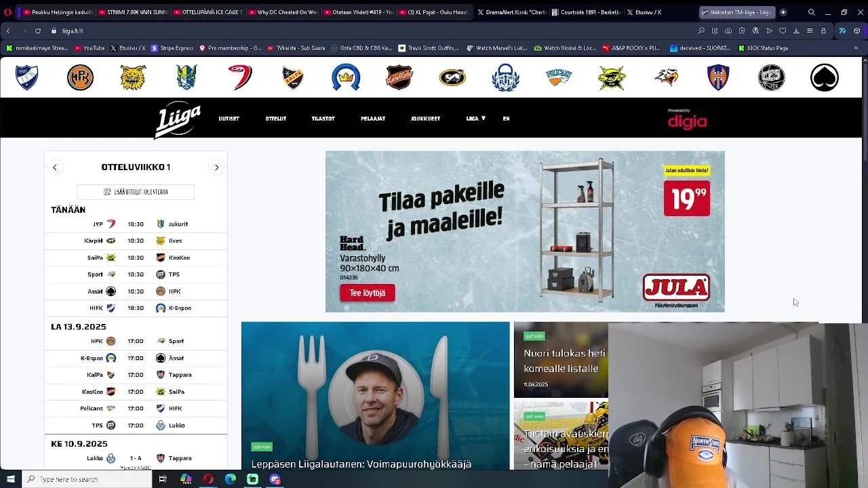Open browser tab search magnifier icon

coord(811,12)
